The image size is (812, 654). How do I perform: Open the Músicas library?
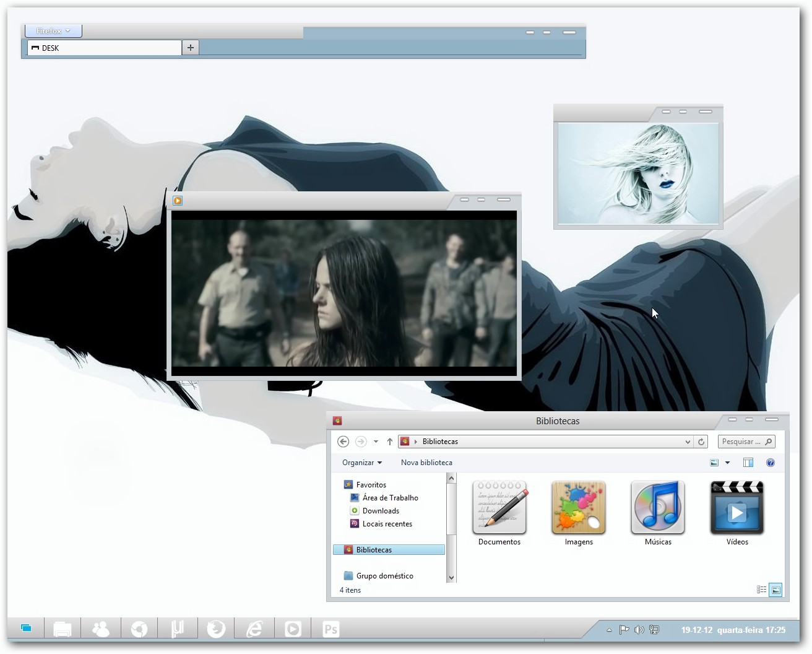(658, 513)
